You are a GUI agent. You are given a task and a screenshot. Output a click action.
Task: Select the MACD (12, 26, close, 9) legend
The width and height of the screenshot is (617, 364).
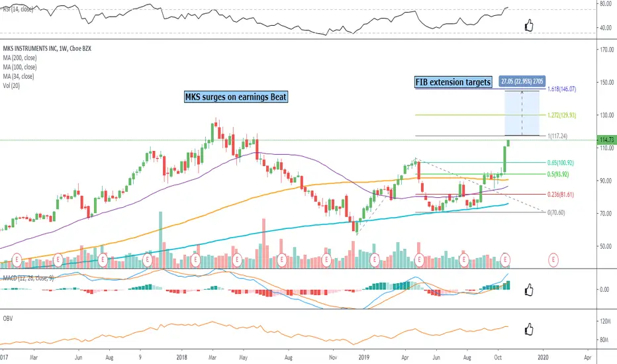coord(28,278)
